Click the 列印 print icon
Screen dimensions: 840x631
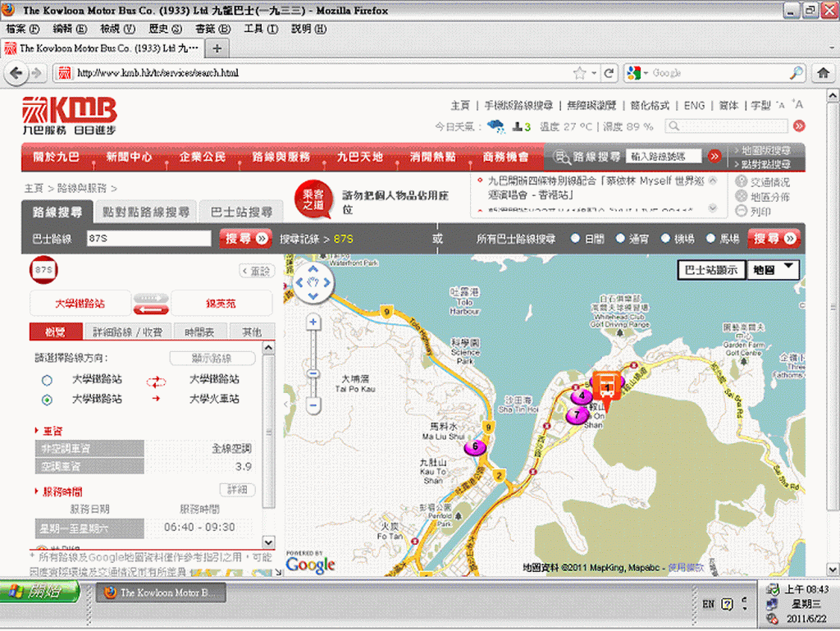742,211
